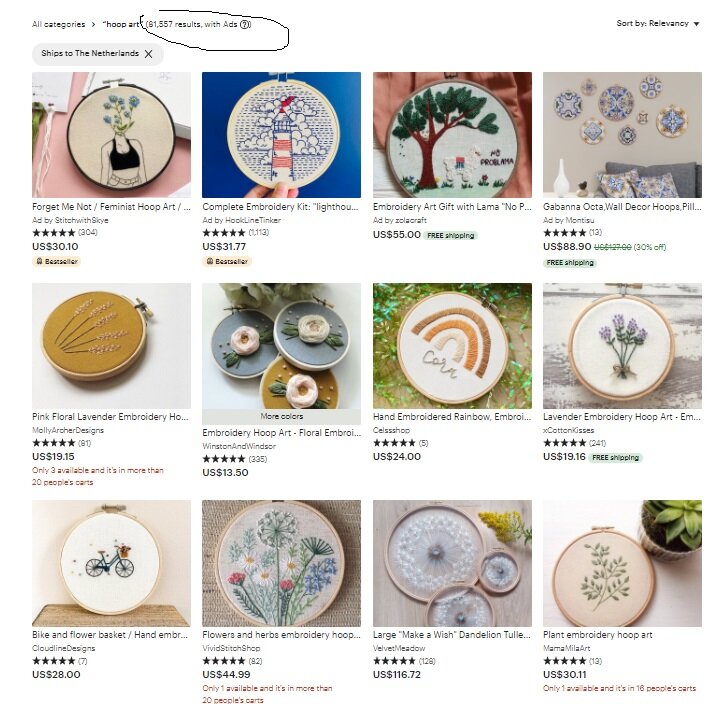Viewport: 720px width, 704px height.
Task: Visit the MollyArcherDesigns shop link
Action: (x=68, y=430)
